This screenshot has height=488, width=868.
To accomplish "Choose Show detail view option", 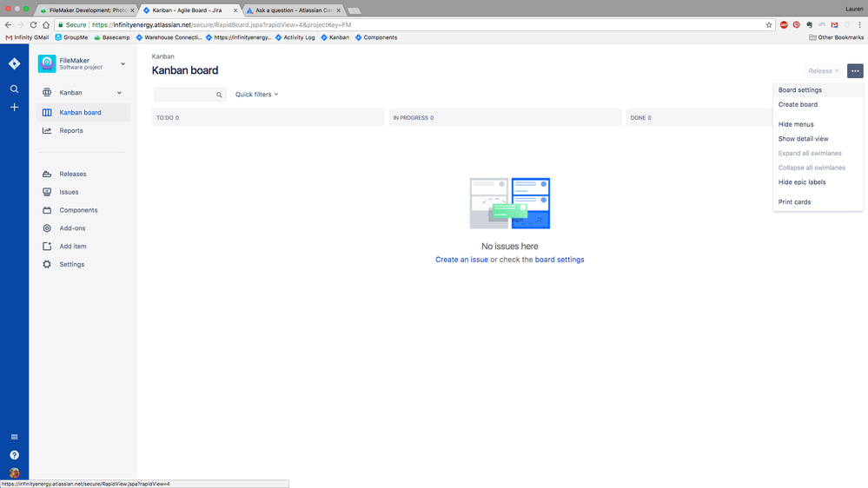I will tap(818, 139).
